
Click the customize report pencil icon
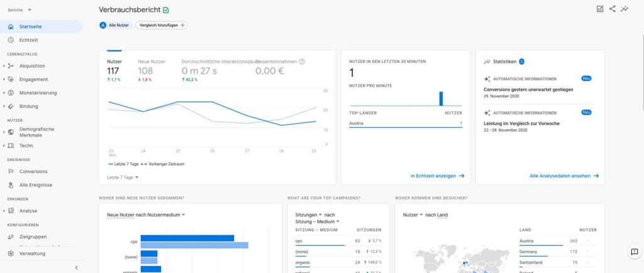600,9
